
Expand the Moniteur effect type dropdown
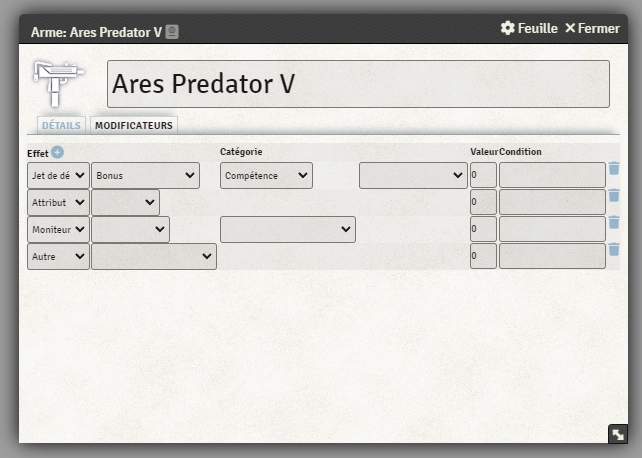click(58, 229)
